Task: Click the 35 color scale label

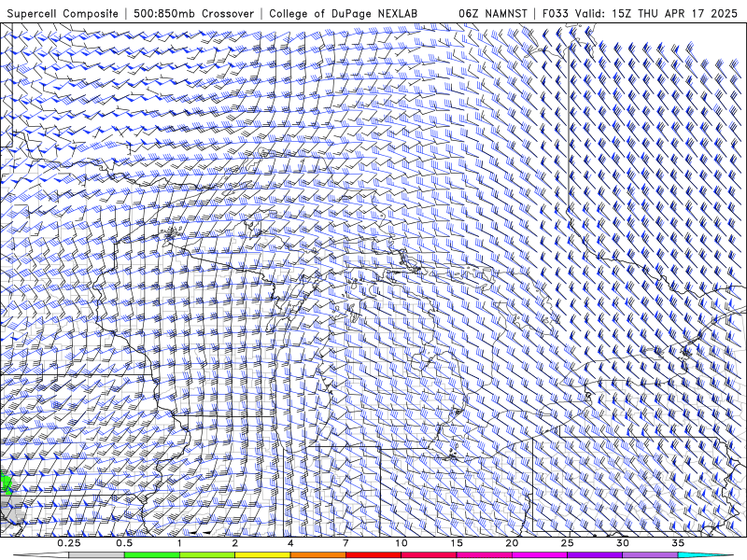Action: 678,543
